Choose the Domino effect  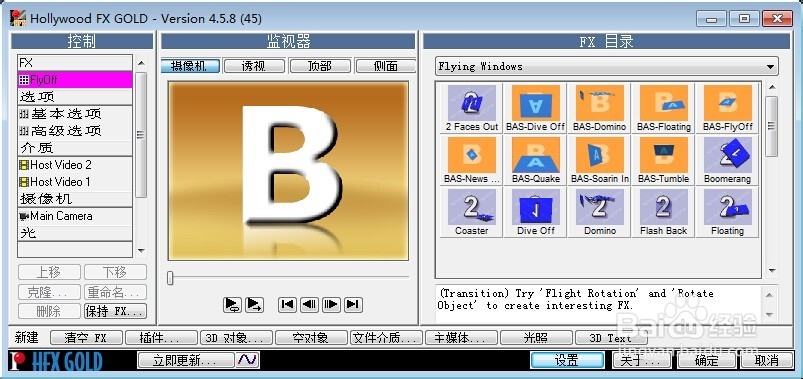(600, 212)
